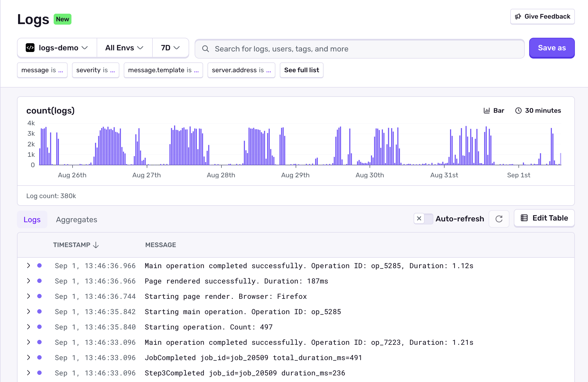Click severity dot of Starting page render row
This screenshot has height=382, width=588.
point(39,296)
